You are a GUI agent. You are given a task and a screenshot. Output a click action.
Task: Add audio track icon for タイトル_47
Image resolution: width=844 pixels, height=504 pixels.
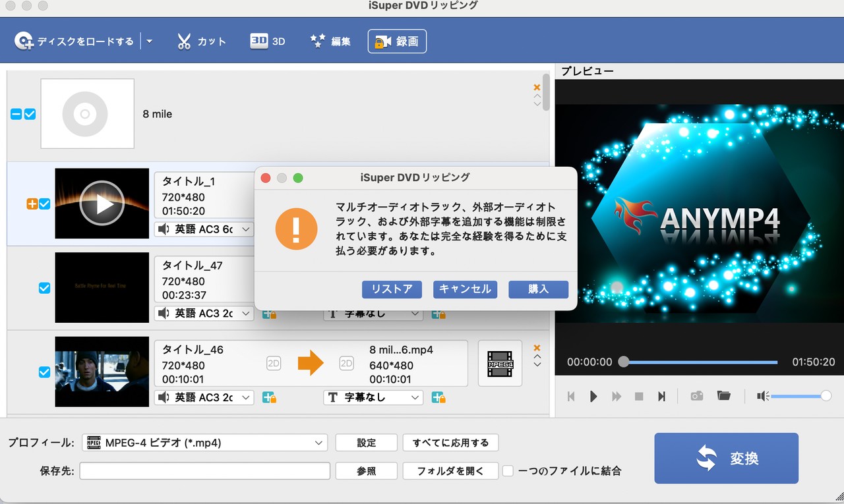(269, 314)
